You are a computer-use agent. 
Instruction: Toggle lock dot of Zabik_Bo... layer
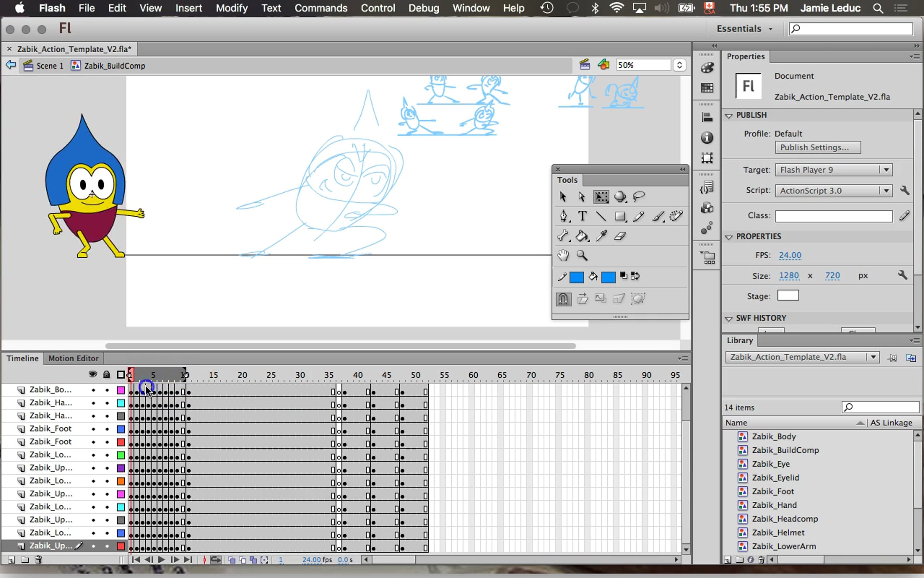pos(107,390)
